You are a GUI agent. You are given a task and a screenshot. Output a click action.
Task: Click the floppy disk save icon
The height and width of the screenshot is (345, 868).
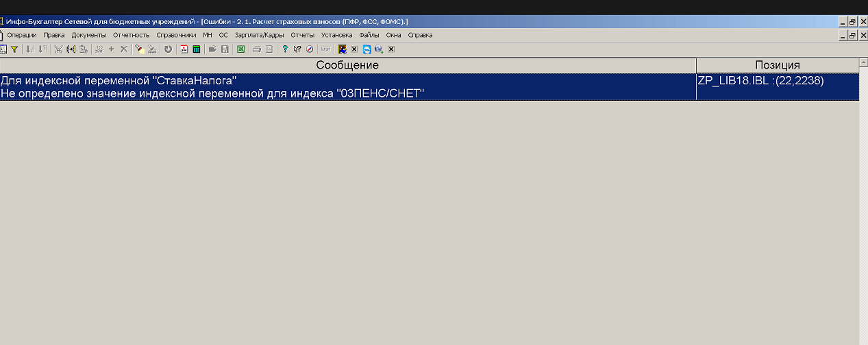[225, 49]
